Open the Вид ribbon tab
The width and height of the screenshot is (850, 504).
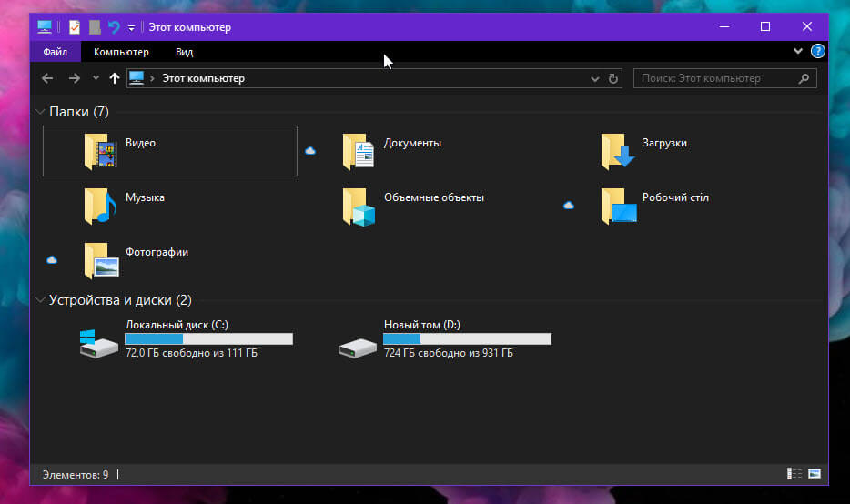click(185, 52)
